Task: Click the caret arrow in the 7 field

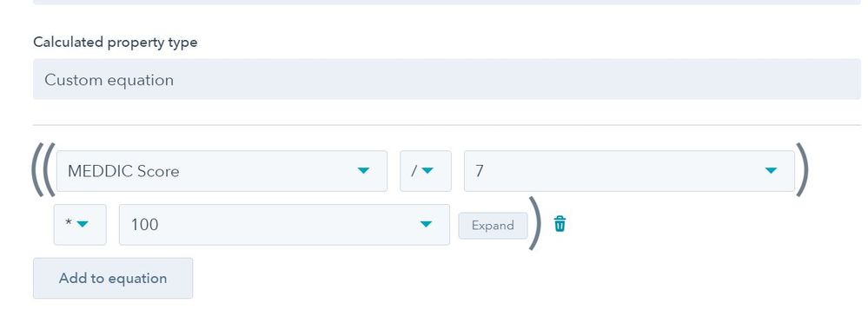Action: [x=771, y=170]
